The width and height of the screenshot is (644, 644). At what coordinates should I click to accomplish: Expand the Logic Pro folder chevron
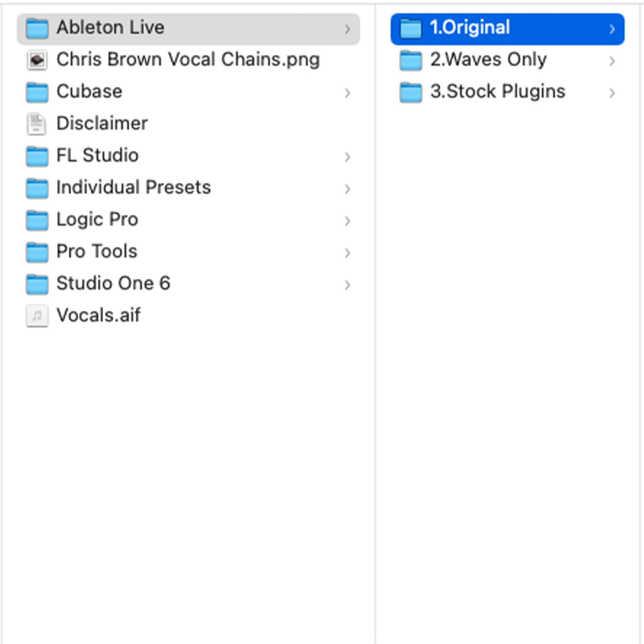(347, 221)
